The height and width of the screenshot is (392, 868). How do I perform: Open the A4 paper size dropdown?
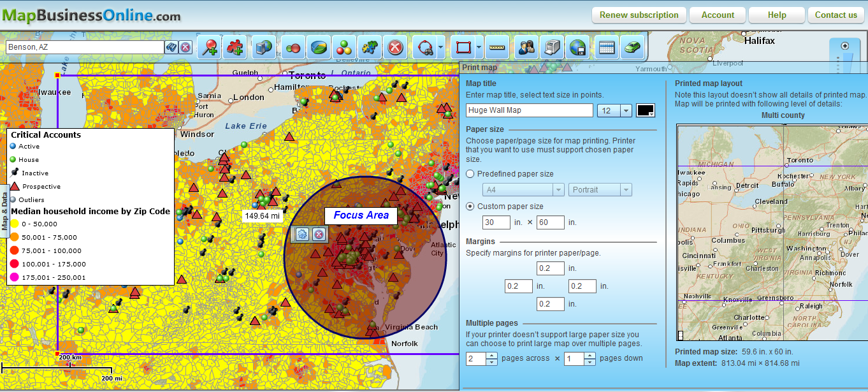click(x=523, y=190)
